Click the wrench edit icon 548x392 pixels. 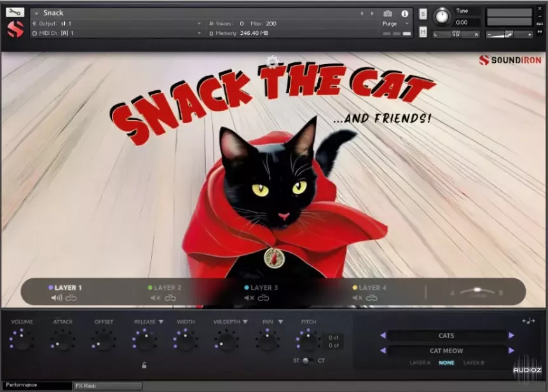tap(13, 11)
